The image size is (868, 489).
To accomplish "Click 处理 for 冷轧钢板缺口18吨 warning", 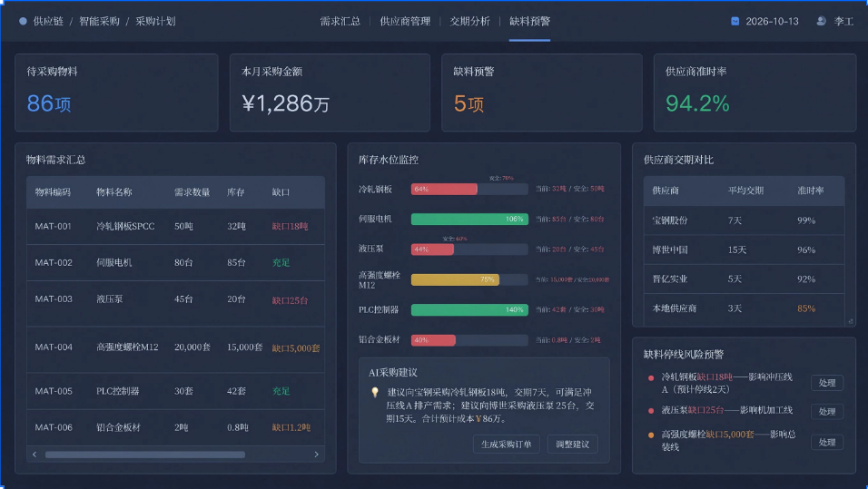I will [x=827, y=383].
